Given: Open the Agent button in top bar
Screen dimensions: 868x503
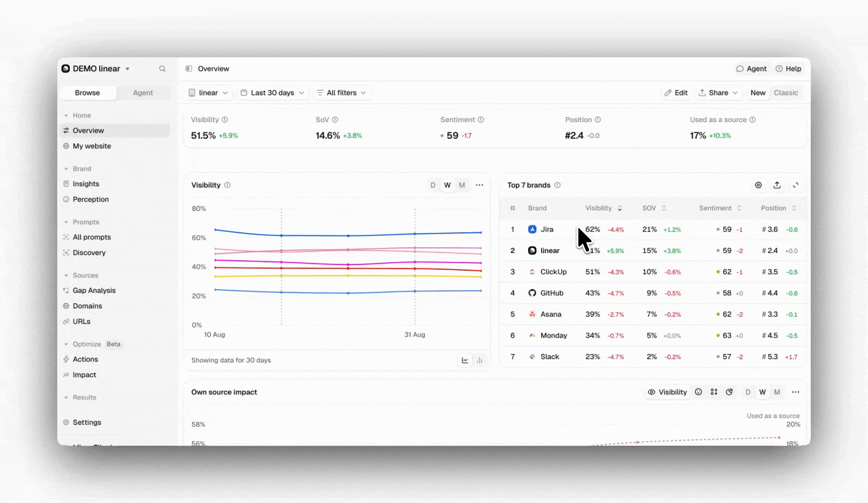Looking at the screenshot, I should (x=751, y=68).
